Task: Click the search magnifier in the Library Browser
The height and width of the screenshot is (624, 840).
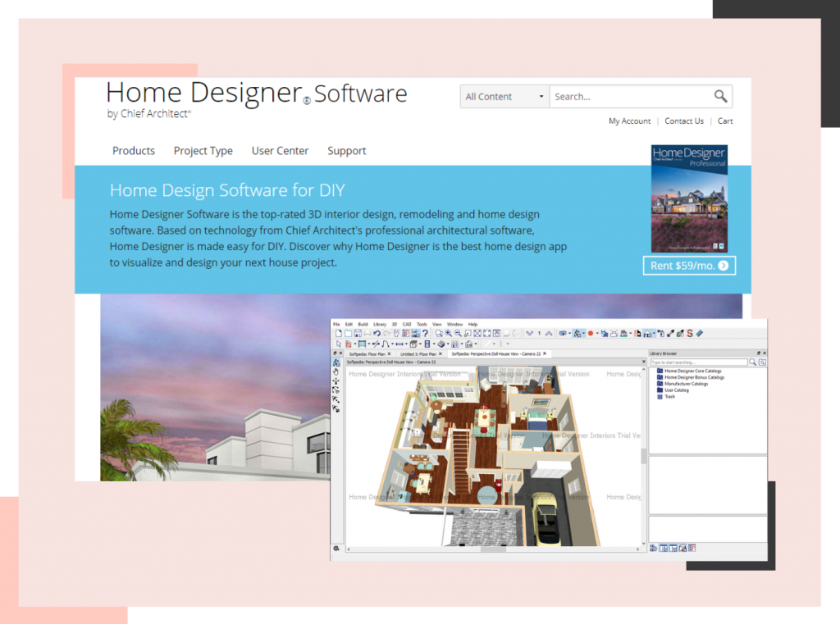Action: (x=752, y=362)
